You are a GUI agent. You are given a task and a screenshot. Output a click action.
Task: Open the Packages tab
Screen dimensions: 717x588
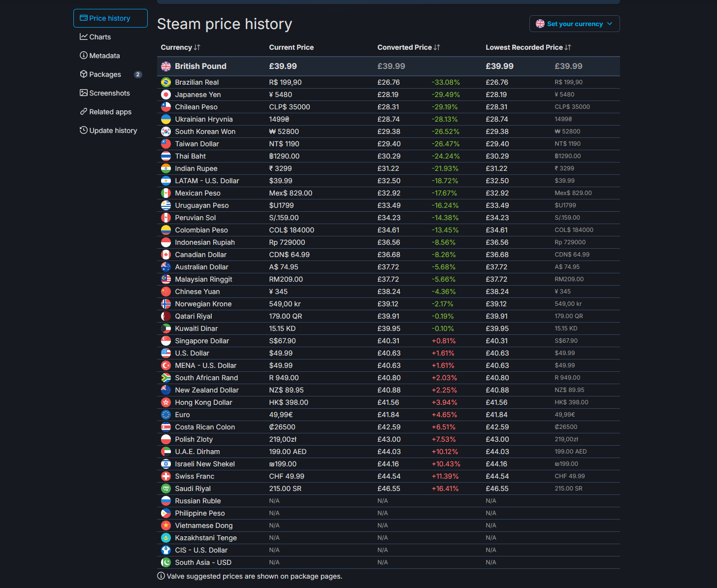point(105,74)
